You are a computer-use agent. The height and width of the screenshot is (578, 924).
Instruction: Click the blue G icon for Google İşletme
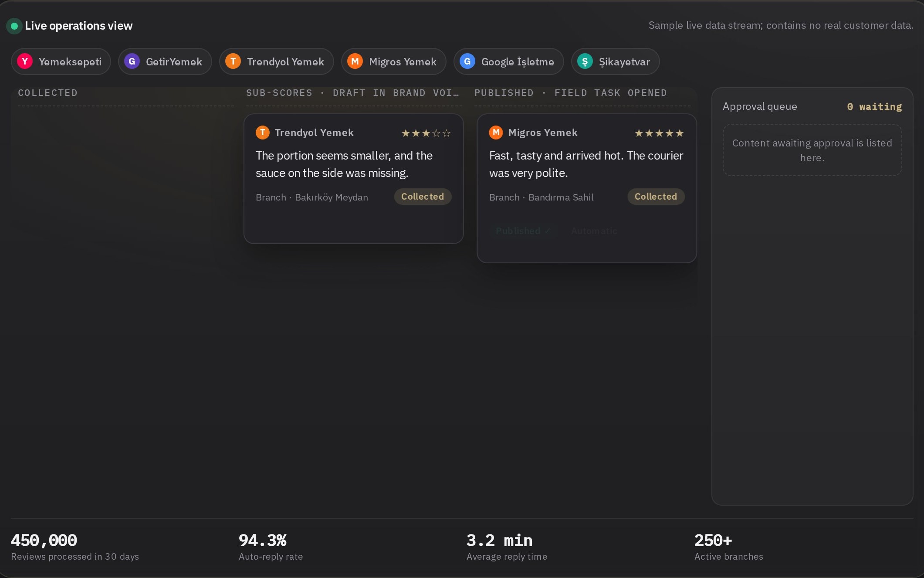[467, 61]
